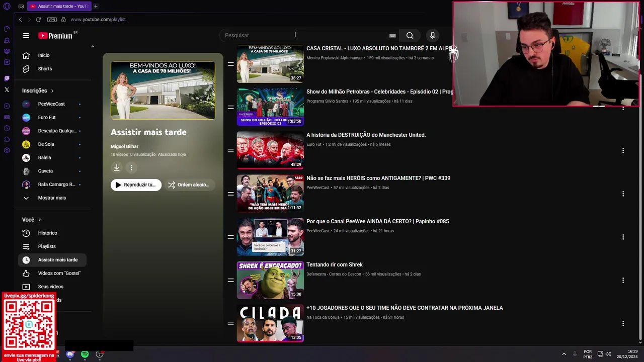The height and width of the screenshot is (362, 644).
Task: Open the VPN badge in the address bar
Action: [x=52, y=20]
